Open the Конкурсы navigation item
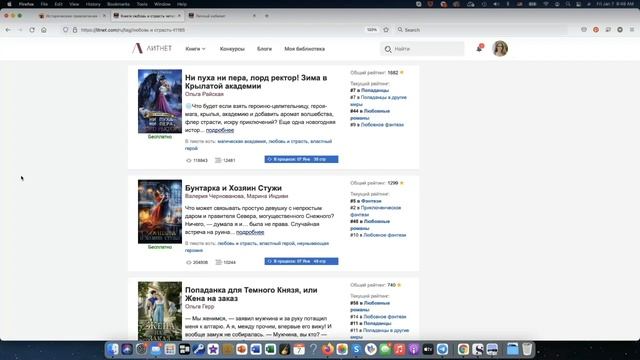The image size is (640, 360). [232, 49]
